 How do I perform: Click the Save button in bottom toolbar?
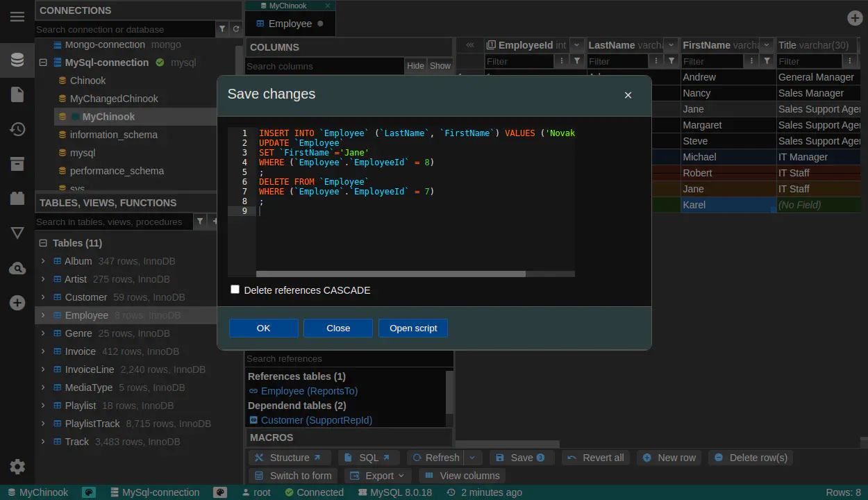521,458
